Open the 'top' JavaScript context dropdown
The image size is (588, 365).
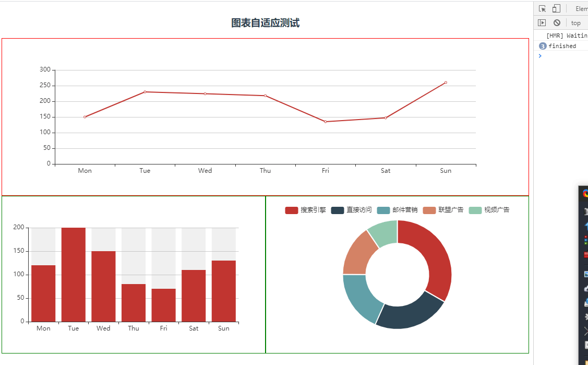pos(576,23)
